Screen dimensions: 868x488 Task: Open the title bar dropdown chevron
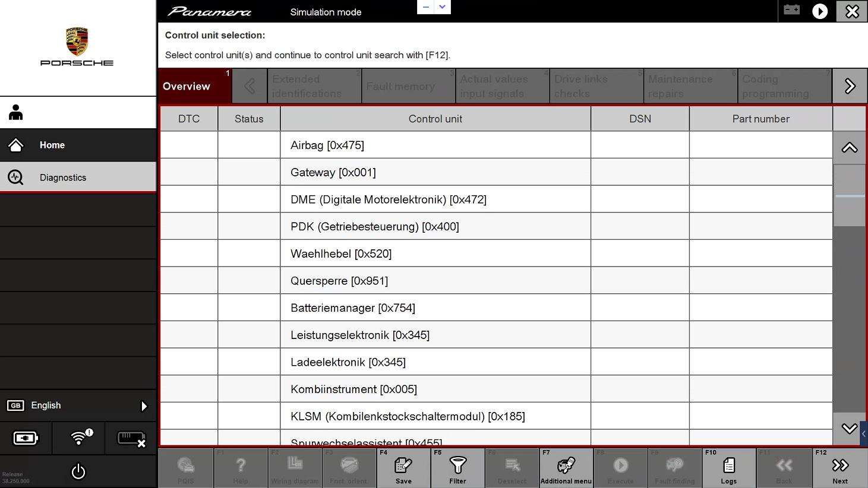pos(442,7)
